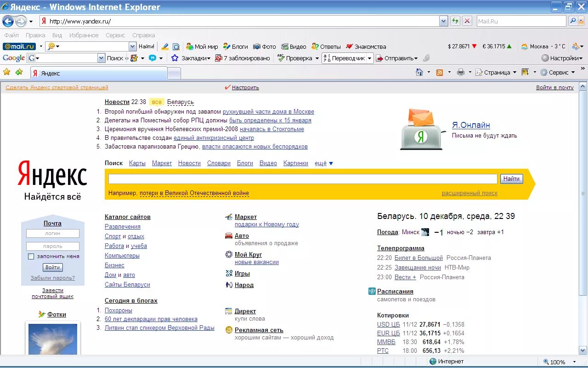
Task: Open the Развлечения catalog link
Action: tap(123, 227)
